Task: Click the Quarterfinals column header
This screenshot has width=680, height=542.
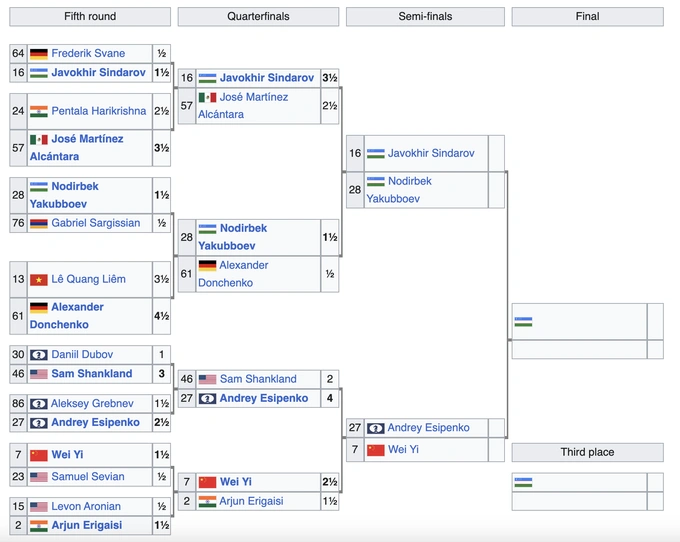Action: tap(258, 17)
